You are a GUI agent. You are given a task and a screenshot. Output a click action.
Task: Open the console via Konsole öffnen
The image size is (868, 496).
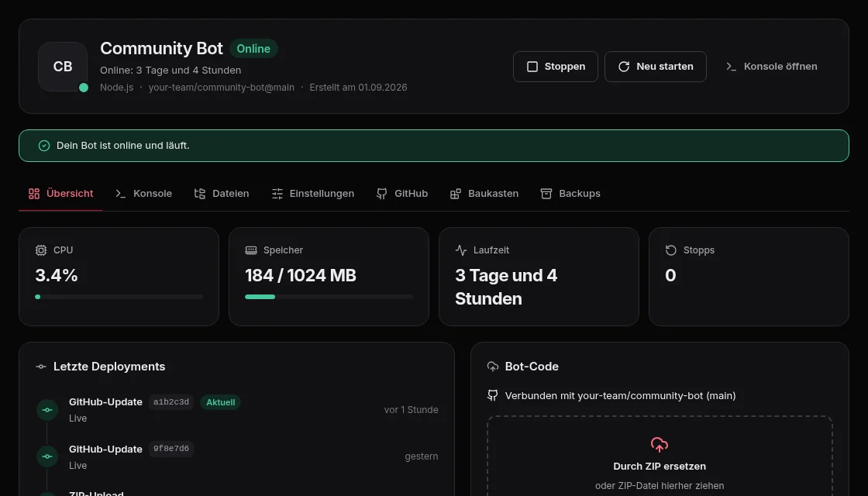tap(771, 67)
